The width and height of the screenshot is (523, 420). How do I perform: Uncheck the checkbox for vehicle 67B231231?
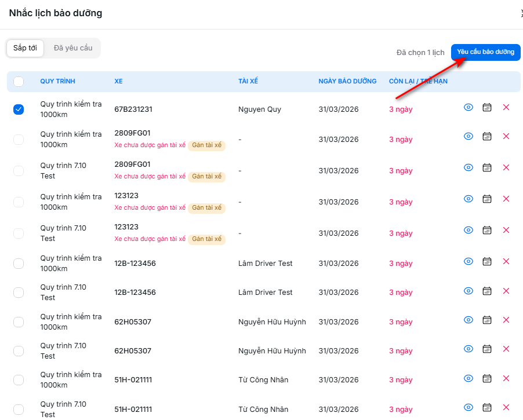click(x=19, y=109)
